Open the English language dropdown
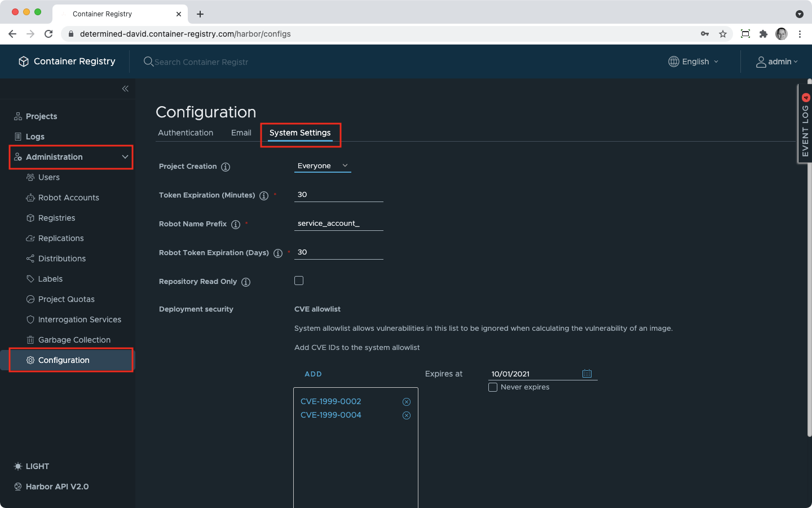This screenshot has height=508, width=812. click(x=694, y=62)
